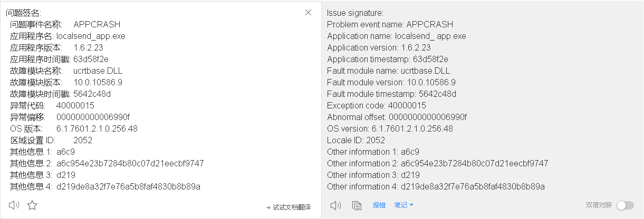
Task: Click translated line Problem event name: APPCRASH
Action: pyautogui.click(x=390, y=24)
